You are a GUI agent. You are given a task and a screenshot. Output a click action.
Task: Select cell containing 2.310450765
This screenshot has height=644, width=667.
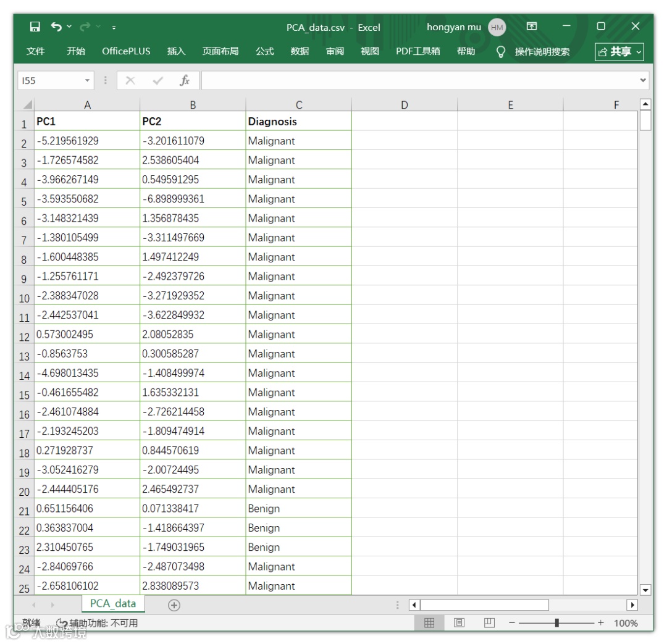coord(87,547)
